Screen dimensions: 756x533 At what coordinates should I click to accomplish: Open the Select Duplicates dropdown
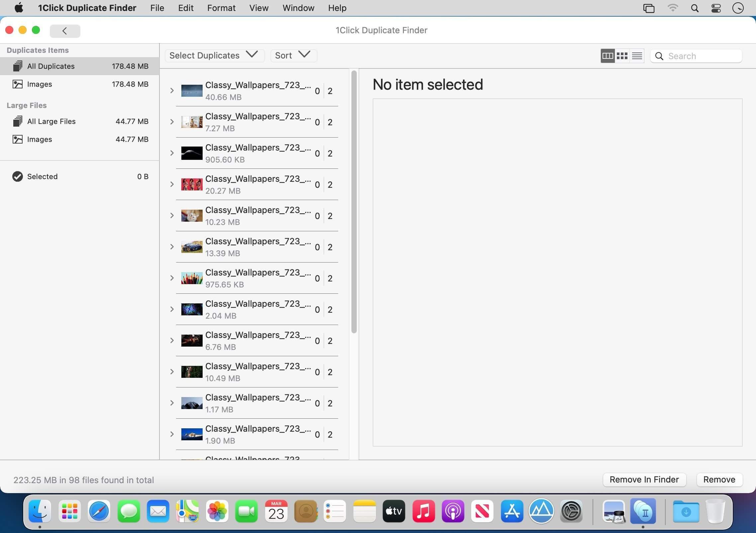tap(214, 55)
